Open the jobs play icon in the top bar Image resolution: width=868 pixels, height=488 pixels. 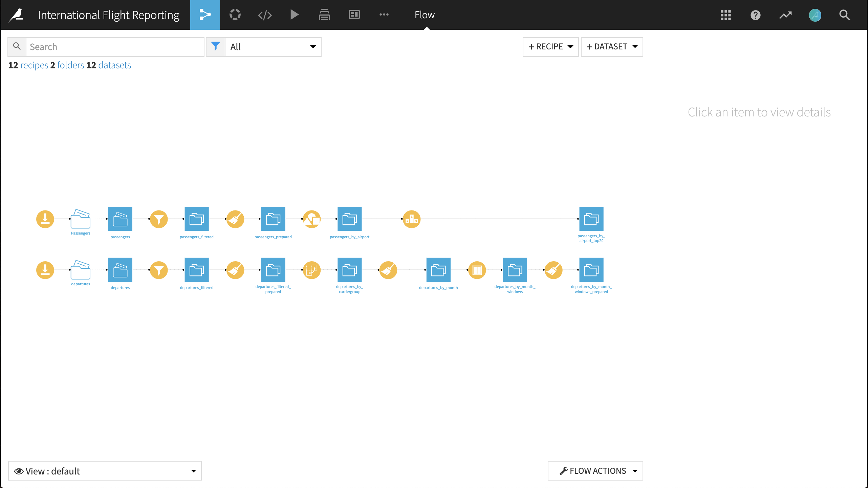point(294,15)
